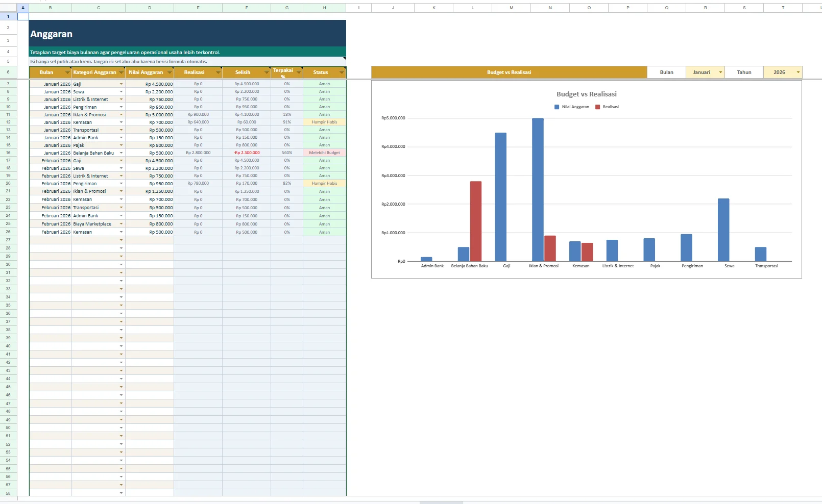Select the 'Rp 640.000' Realisasi cell

(x=198, y=122)
